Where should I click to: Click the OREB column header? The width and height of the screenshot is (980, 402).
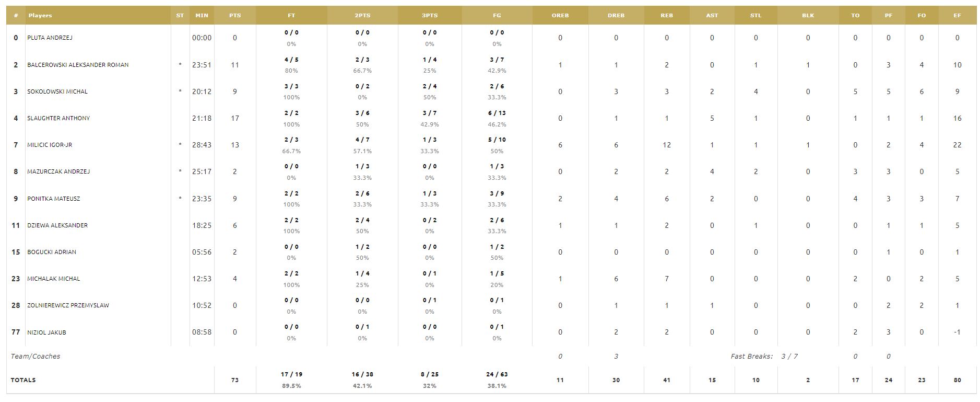(x=560, y=16)
